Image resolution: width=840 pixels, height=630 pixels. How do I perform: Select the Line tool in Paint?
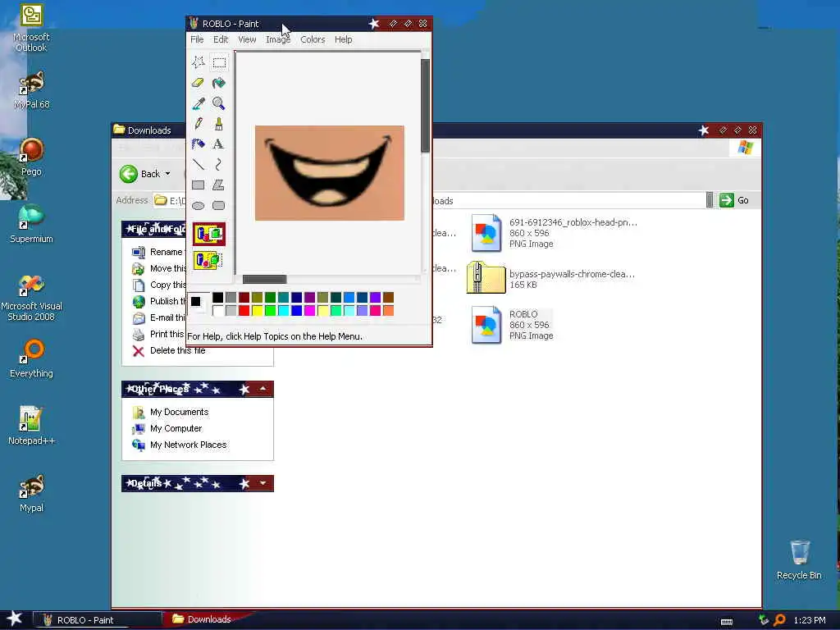coord(199,164)
